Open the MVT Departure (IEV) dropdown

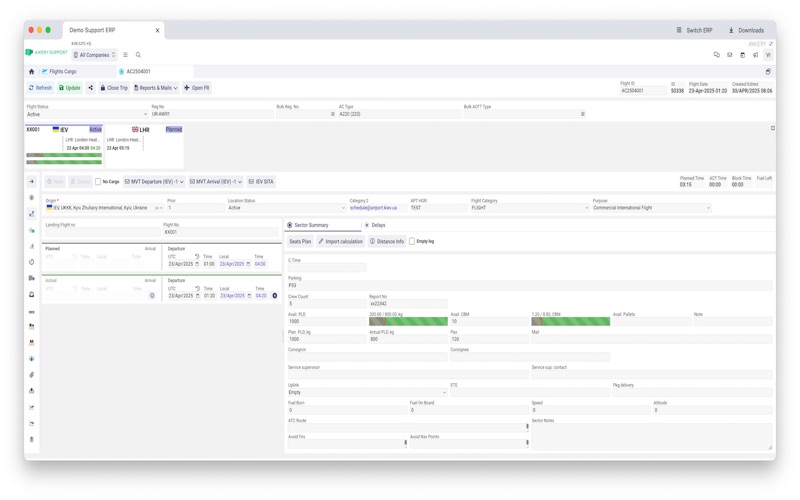pos(154,182)
